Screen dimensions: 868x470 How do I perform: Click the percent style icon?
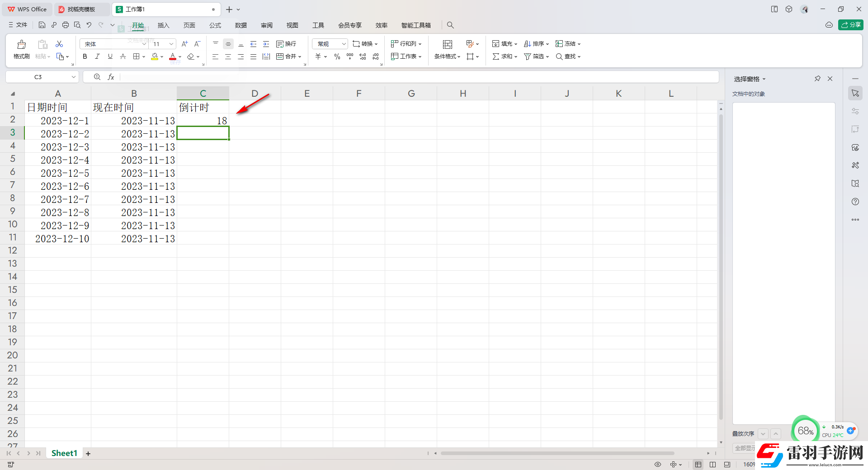[x=337, y=56]
